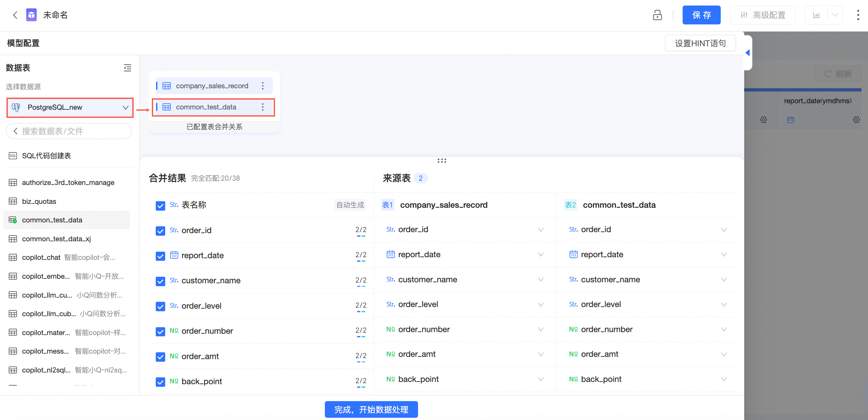Expand customer_name dropdown under common_test_data
The width and height of the screenshot is (868, 420).
(723, 280)
